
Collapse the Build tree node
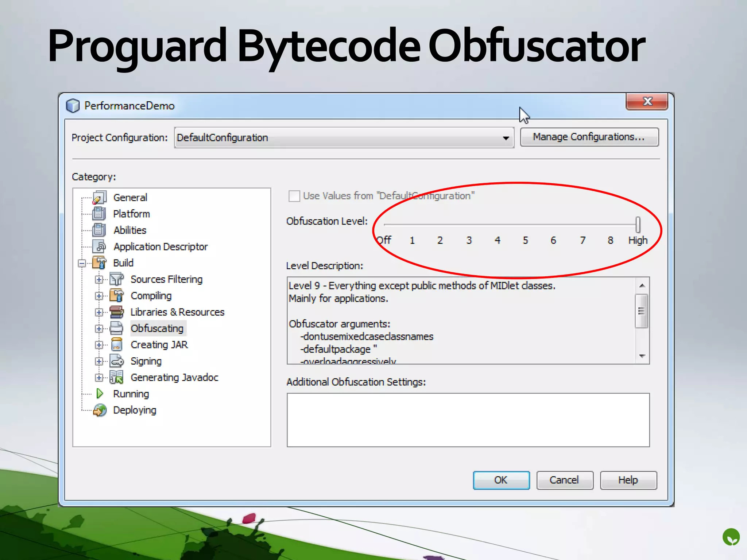[82, 263]
